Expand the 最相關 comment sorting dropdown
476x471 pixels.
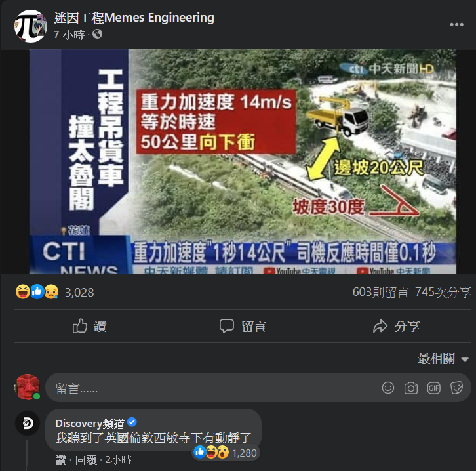(x=443, y=359)
